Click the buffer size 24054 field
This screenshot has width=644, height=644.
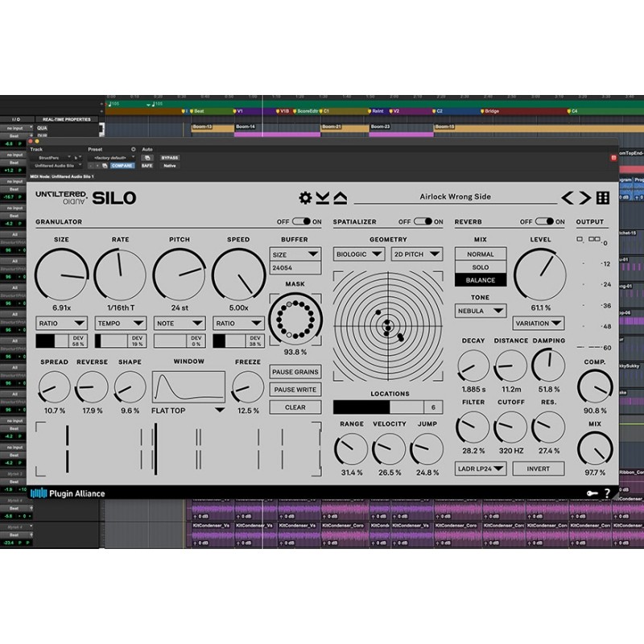pos(295,268)
